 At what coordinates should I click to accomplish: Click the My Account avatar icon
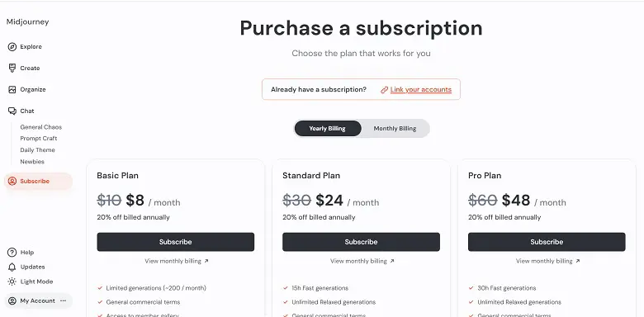(x=12, y=301)
